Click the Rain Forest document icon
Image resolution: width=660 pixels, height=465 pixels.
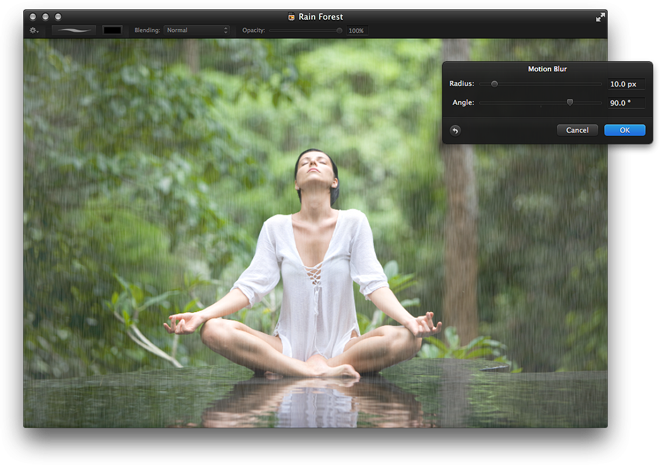click(x=291, y=17)
